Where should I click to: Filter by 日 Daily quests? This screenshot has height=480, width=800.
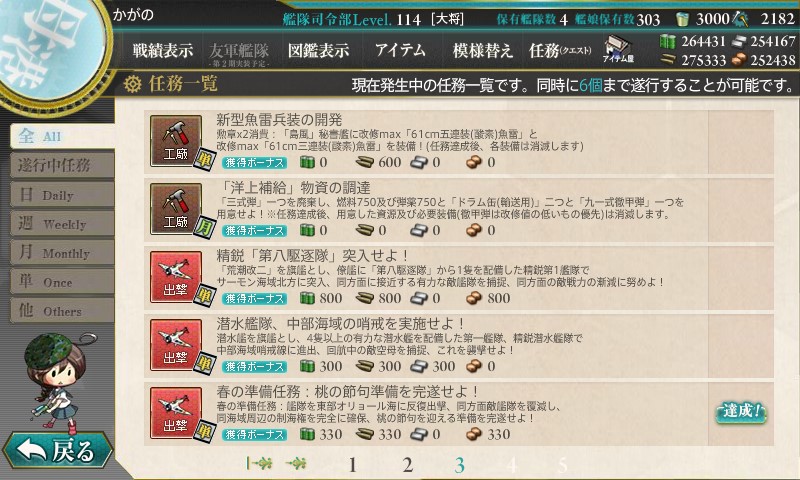62,194
